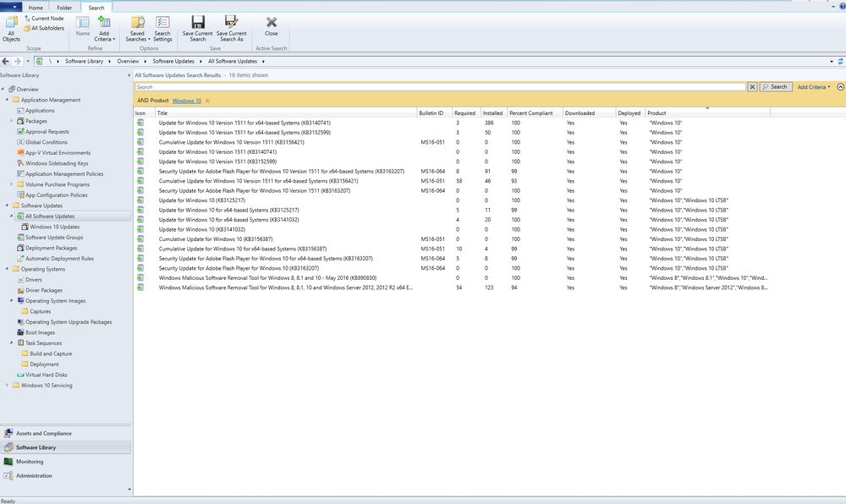Click Save Current Search As

click(x=232, y=29)
